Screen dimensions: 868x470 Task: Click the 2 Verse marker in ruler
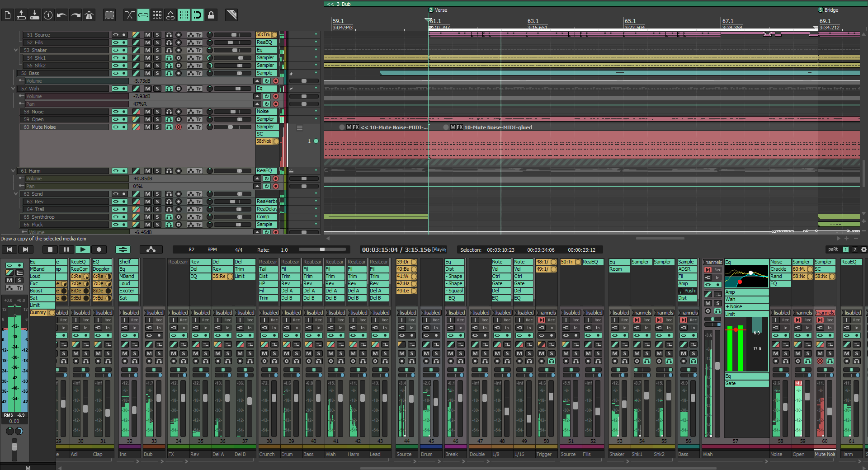tap(438, 10)
